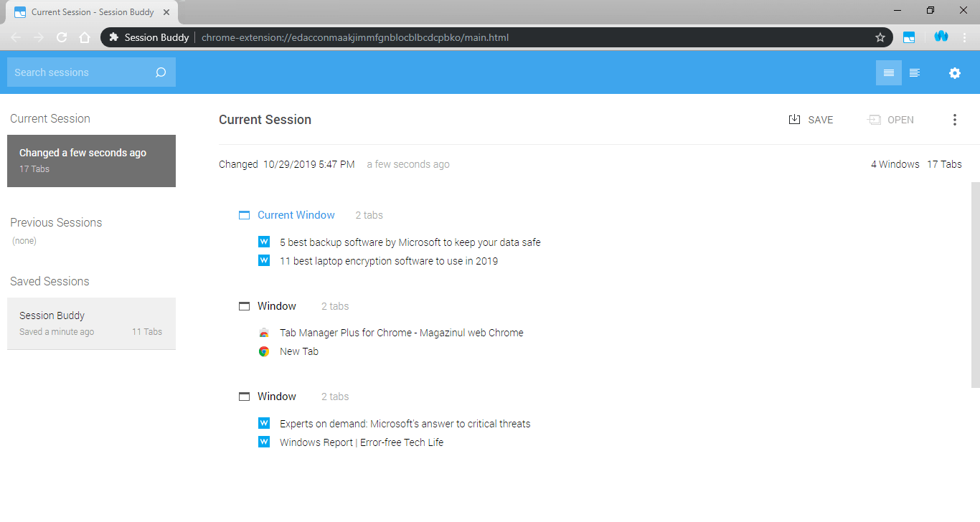Click Chrome favicon beside New Tab

pos(264,351)
